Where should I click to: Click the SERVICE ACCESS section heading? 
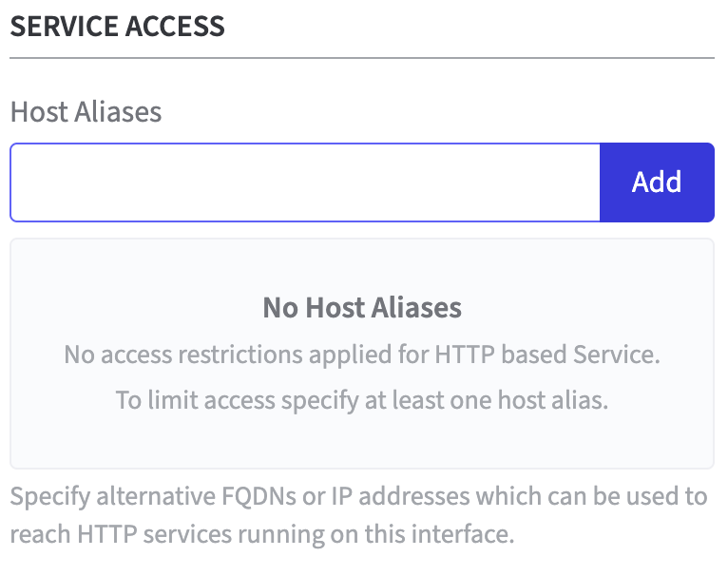coord(118,26)
